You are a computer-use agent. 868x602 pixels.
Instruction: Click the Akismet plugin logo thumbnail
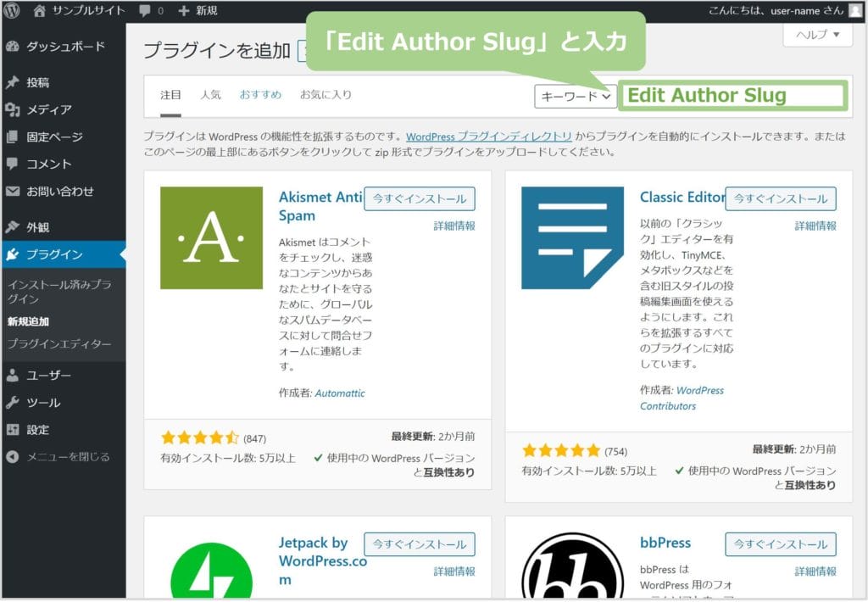coord(211,237)
